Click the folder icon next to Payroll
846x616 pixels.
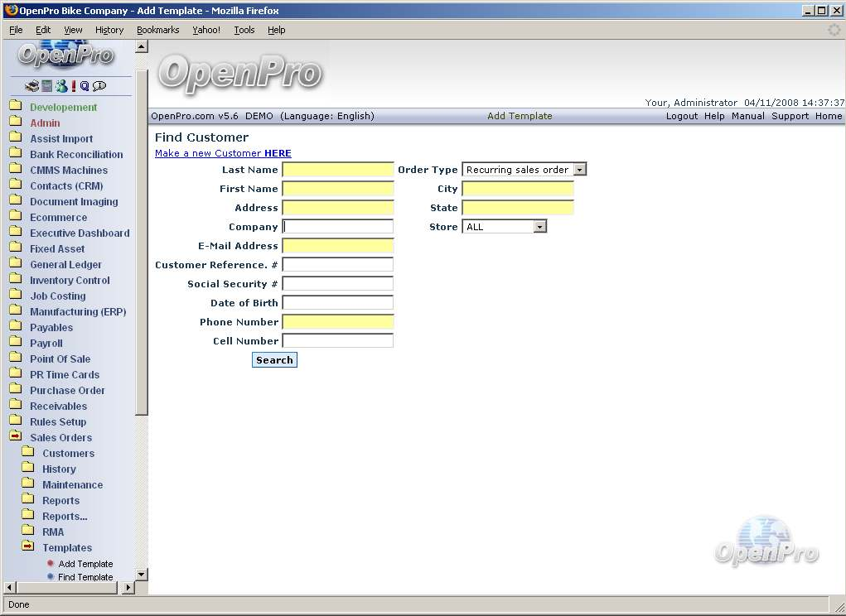[16, 343]
